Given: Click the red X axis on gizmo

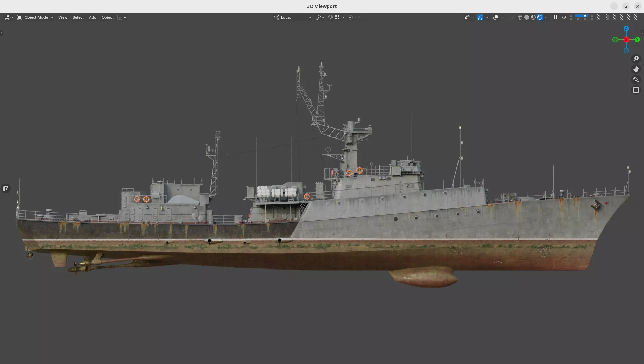Looking at the screenshot, I should tap(626, 40).
